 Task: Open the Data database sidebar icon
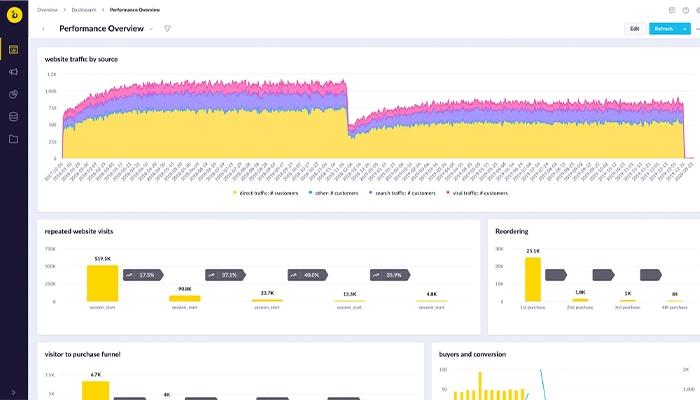[x=13, y=117]
